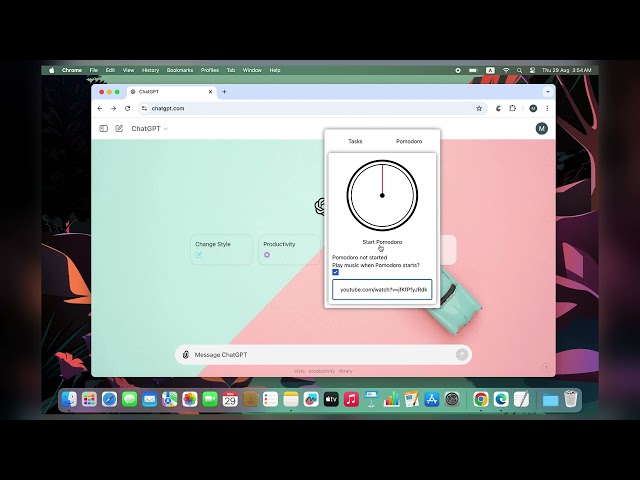Open App Store from the dock
This screenshot has height=480, width=640.
click(x=431, y=399)
